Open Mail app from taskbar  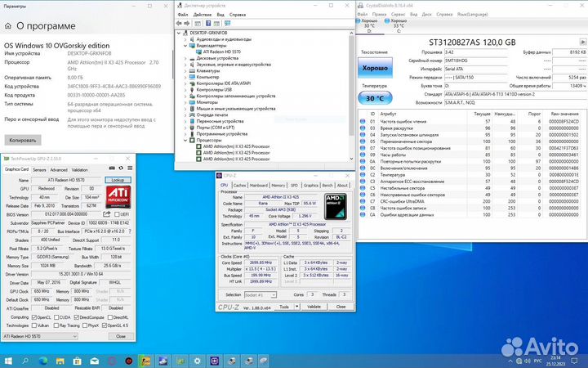point(95,361)
